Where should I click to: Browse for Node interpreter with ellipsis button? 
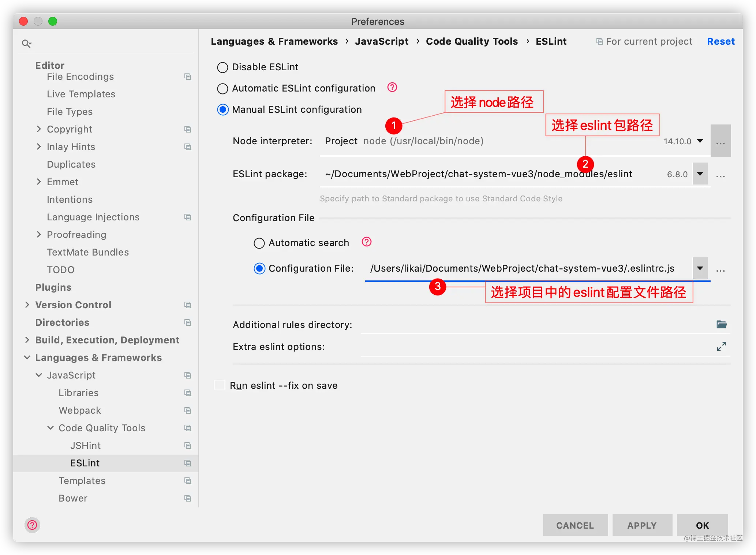(720, 141)
